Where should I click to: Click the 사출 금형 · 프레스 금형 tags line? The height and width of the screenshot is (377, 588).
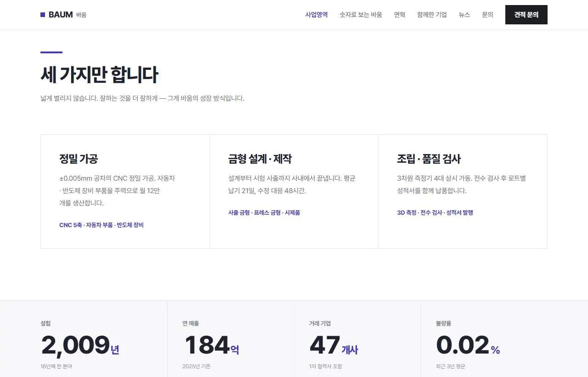(x=264, y=213)
